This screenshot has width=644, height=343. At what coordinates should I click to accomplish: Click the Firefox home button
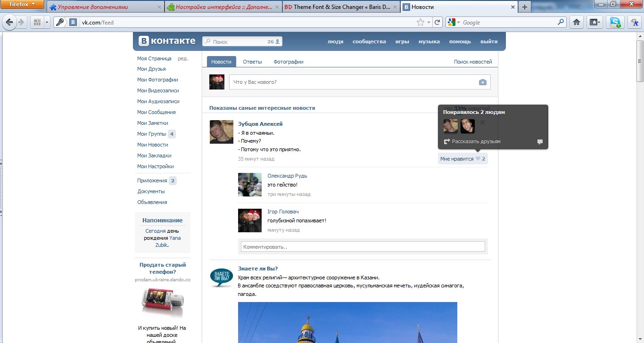point(576,22)
